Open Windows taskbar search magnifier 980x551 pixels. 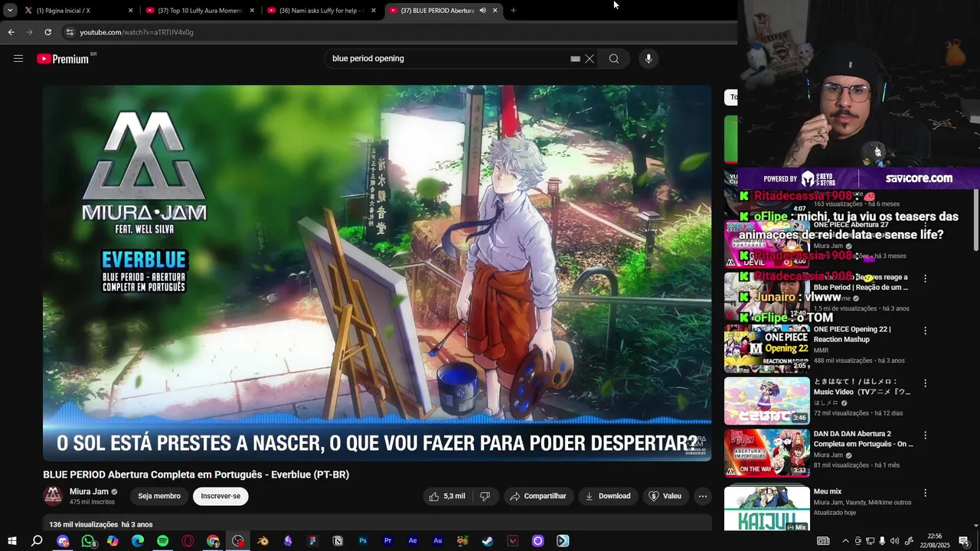pos(37,540)
